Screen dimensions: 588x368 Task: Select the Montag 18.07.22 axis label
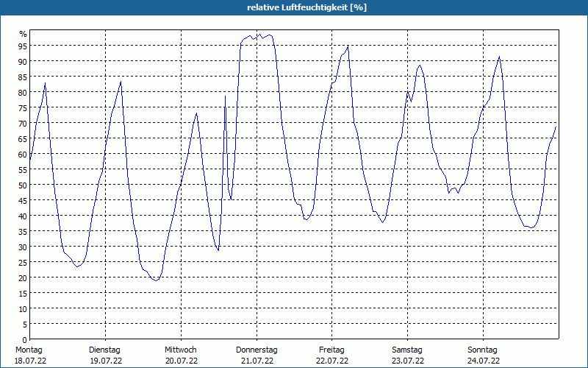(30, 355)
